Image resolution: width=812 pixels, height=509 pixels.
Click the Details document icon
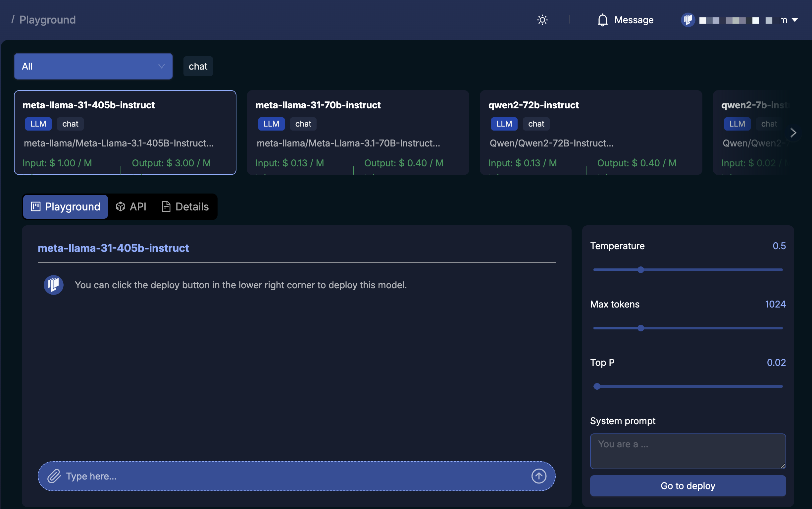point(166,206)
